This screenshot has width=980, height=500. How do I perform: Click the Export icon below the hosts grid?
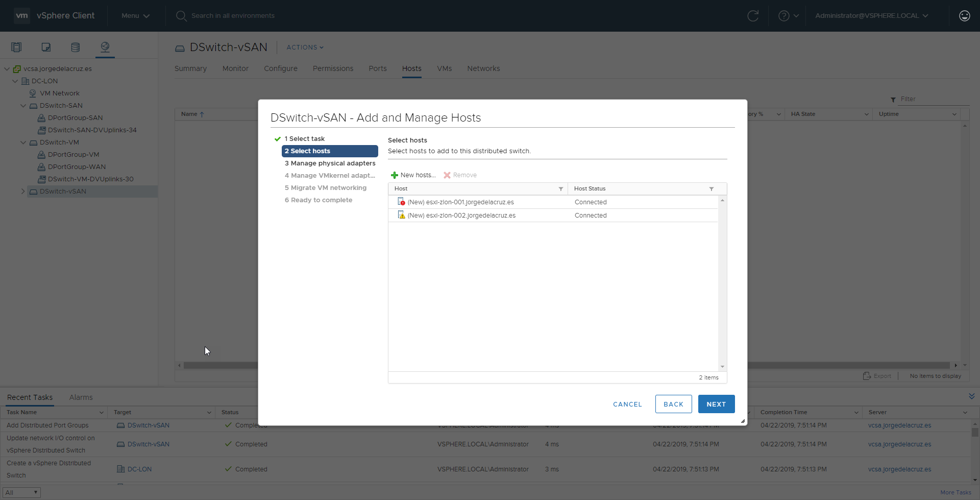867,376
